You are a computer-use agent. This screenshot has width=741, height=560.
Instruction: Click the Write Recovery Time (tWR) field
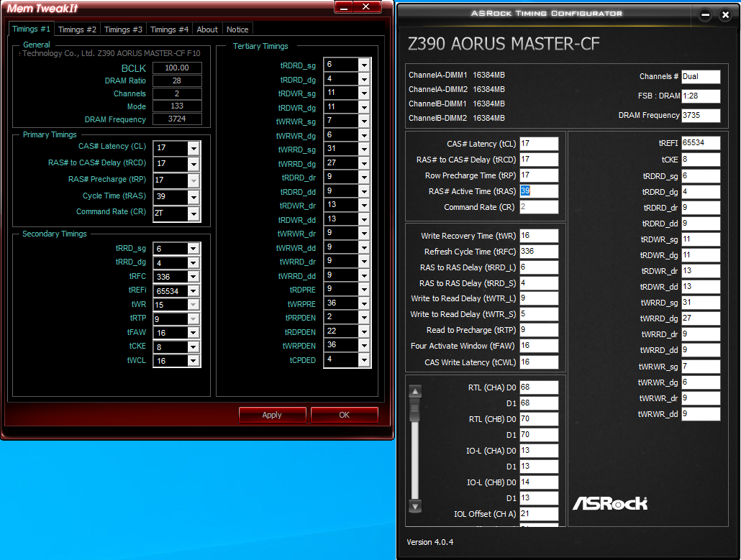point(540,235)
